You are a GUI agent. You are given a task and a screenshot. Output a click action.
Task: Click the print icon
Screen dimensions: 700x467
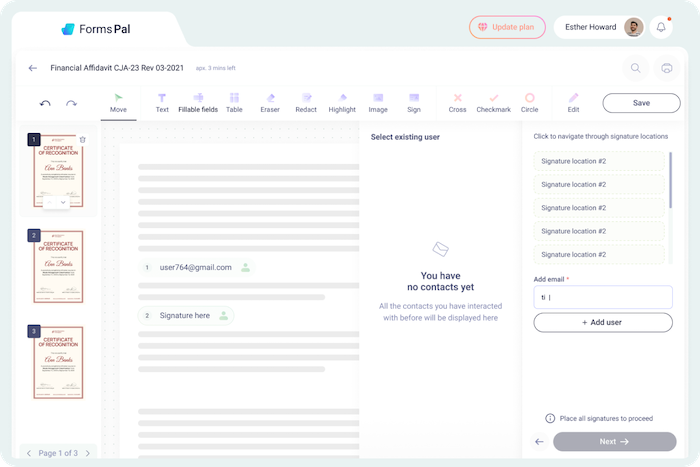point(666,68)
